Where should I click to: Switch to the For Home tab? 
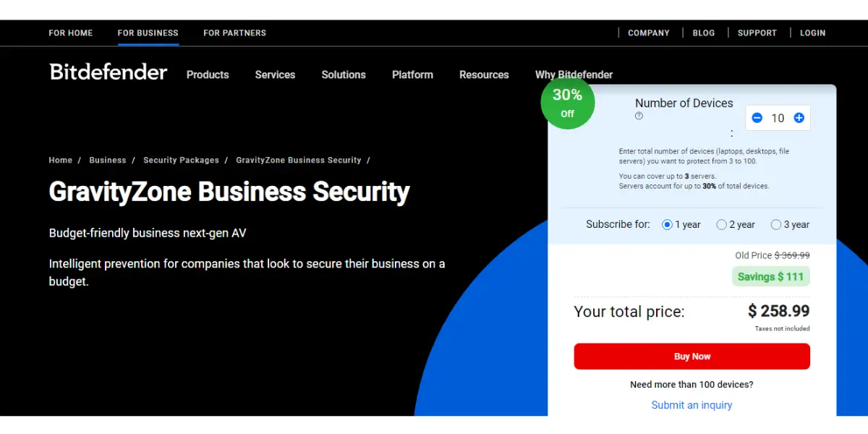71,33
